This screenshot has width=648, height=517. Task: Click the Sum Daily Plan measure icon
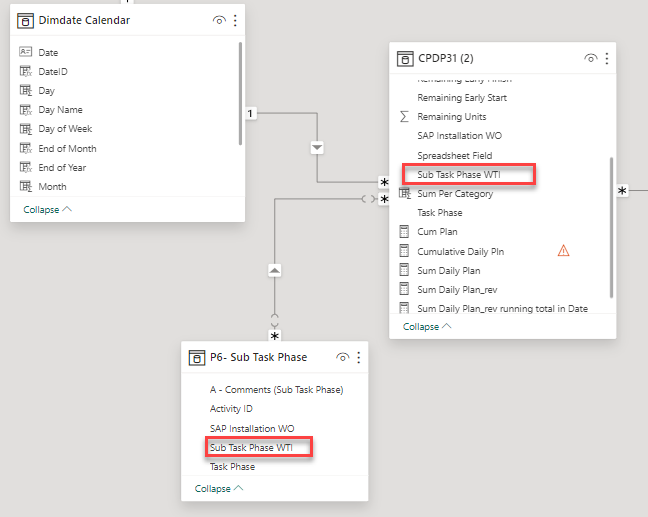(x=404, y=270)
